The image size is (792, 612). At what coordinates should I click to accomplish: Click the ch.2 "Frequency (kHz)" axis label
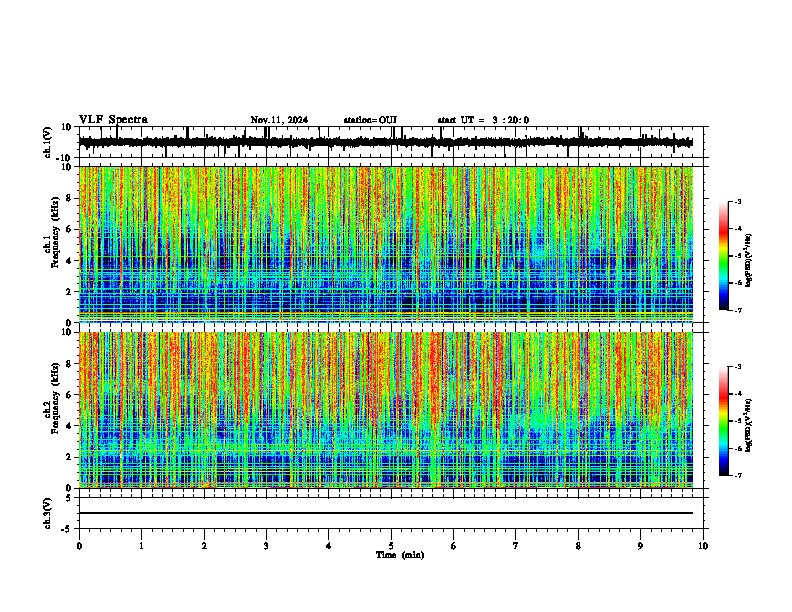pos(55,398)
